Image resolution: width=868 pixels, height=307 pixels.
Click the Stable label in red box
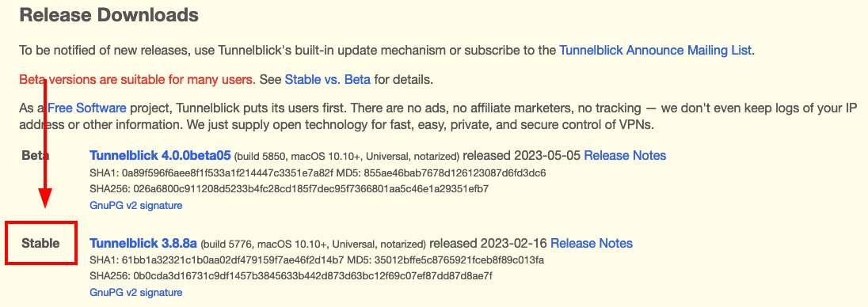click(40, 243)
